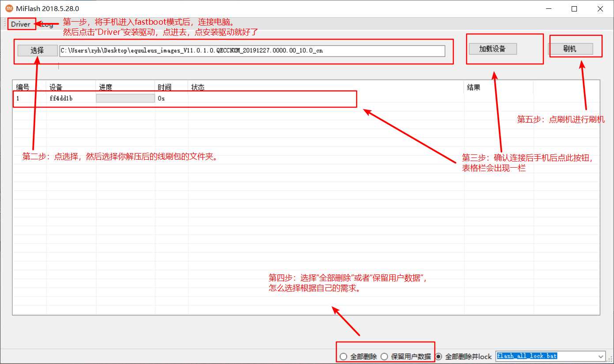Select the 全部删除 radio option
Screen dimensions: 614x364
343,356
